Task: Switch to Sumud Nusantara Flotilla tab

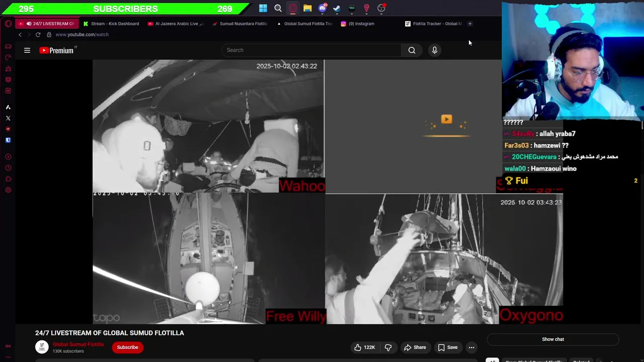Action: [x=240, y=24]
